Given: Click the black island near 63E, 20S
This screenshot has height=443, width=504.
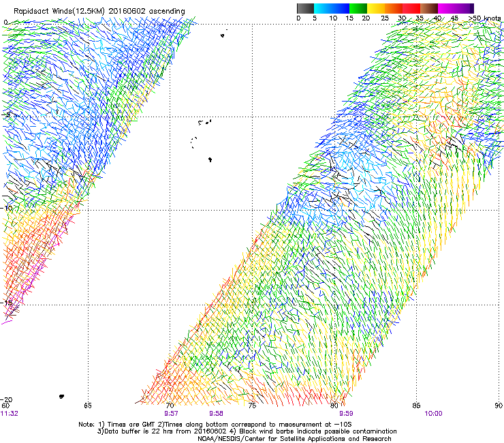Looking at the screenshot, I should click(x=62, y=397).
